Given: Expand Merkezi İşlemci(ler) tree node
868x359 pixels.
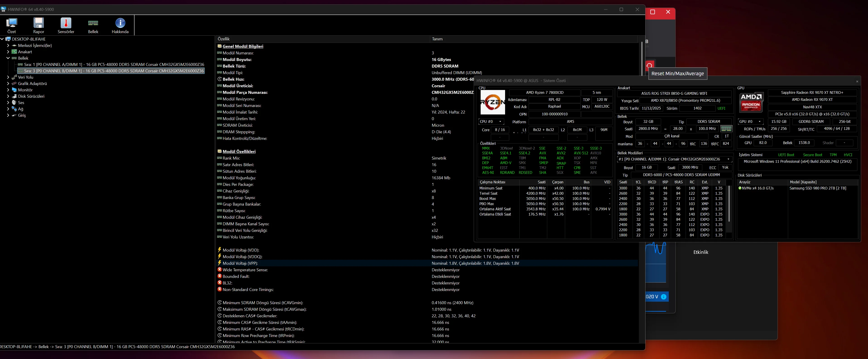Looking at the screenshot, I should (8, 46).
